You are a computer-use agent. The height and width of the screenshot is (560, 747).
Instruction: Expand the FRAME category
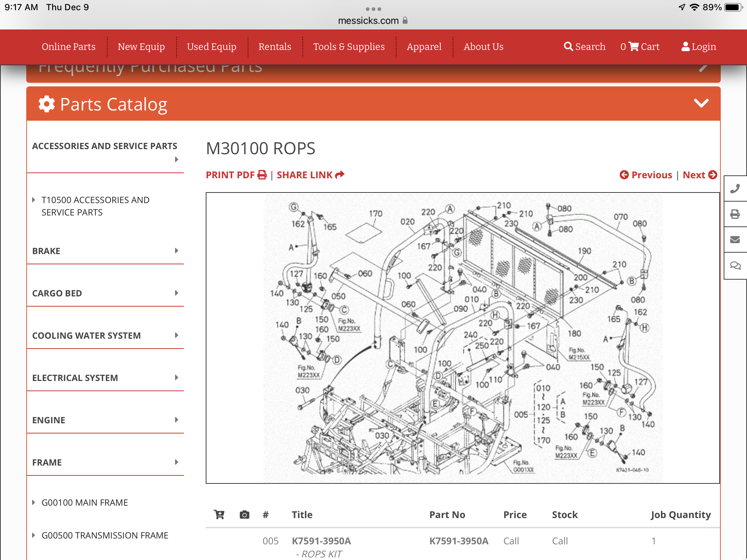click(x=105, y=462)
